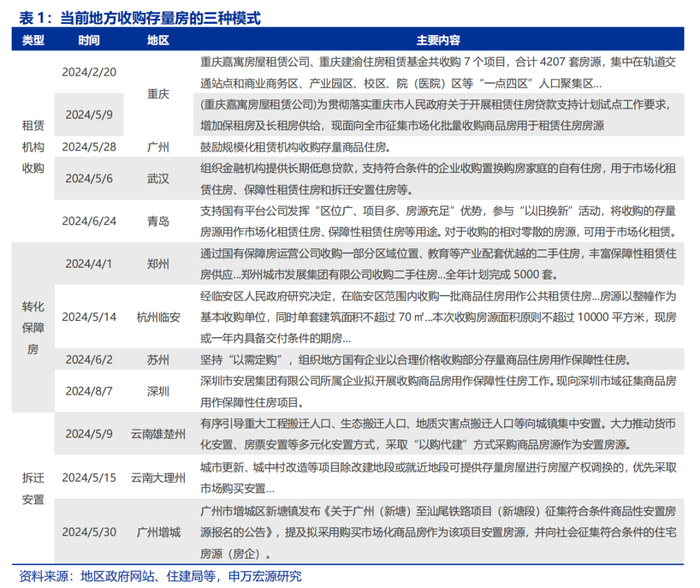Image resolution: width=700 pixels, height=588 pixels.
Task: Select the region cell '深圳'
Action: click(x=158, y=391)
